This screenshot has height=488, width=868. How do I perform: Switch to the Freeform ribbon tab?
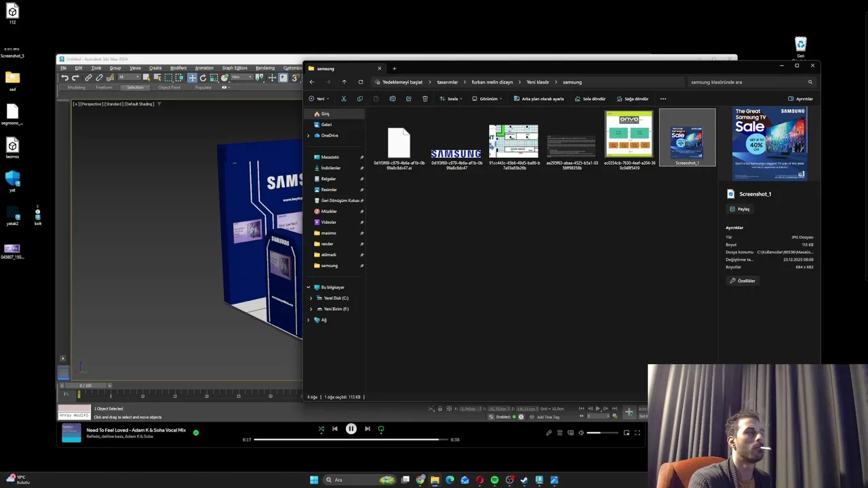[104, 87]
